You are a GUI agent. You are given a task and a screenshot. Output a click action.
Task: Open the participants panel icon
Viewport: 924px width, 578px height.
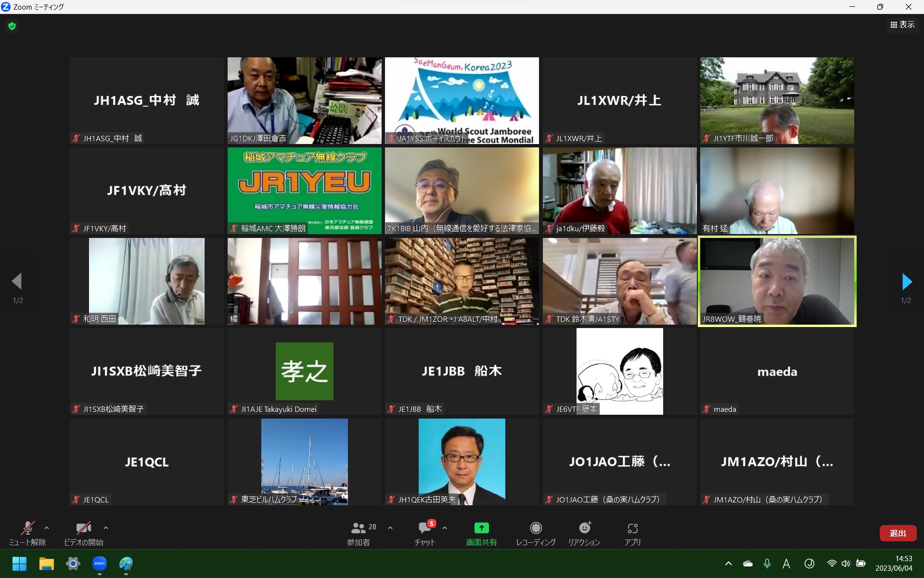[358, 528]
